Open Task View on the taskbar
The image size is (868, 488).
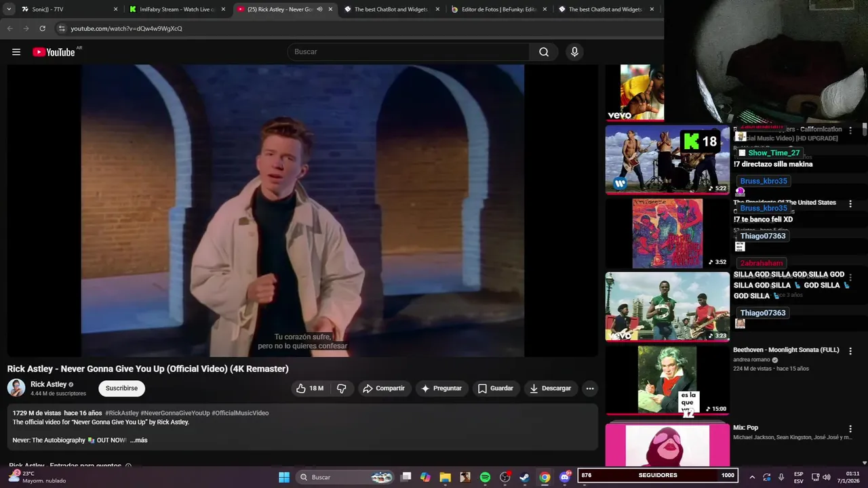point(406,477)
